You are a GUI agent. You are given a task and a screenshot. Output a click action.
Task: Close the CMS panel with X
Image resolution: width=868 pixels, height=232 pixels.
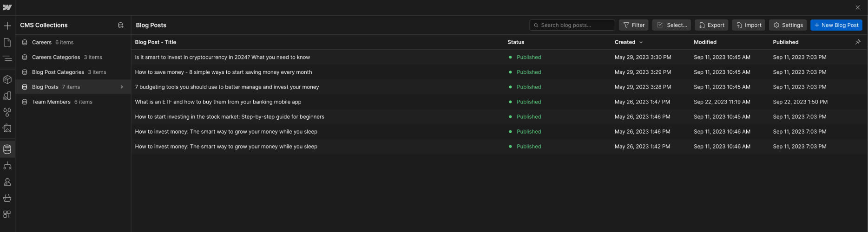pyautogui.click(x=858, y=7)
